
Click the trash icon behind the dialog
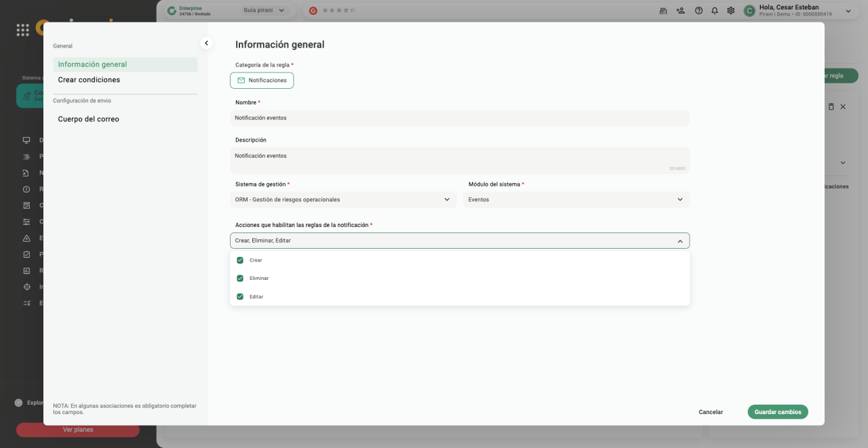click(x=831, y=107)
